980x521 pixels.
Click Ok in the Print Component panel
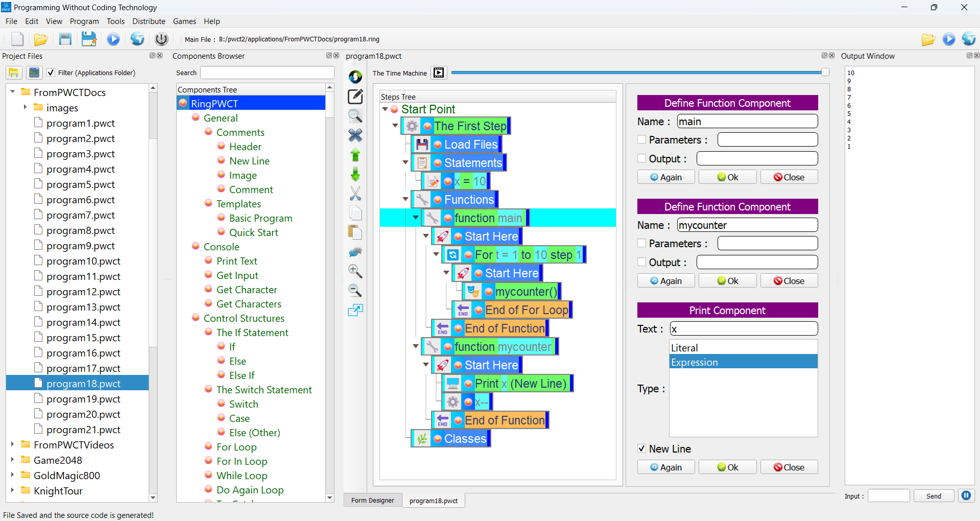tap(727, 467)
